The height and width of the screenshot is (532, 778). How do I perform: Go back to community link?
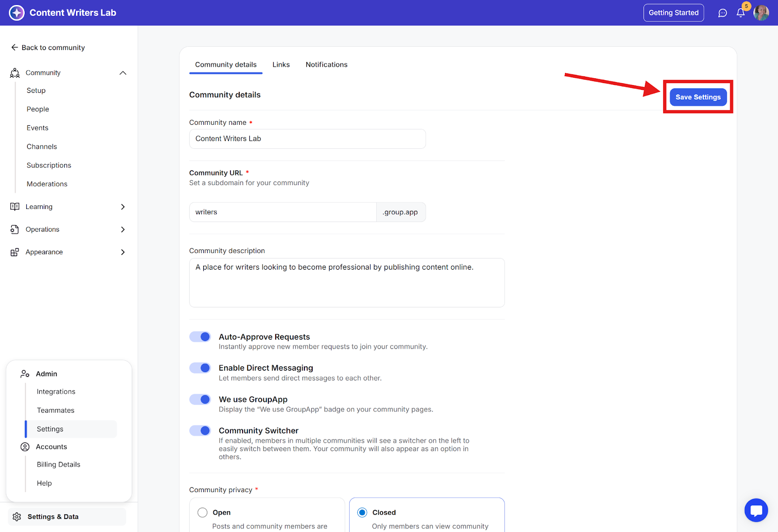point(48,48)
